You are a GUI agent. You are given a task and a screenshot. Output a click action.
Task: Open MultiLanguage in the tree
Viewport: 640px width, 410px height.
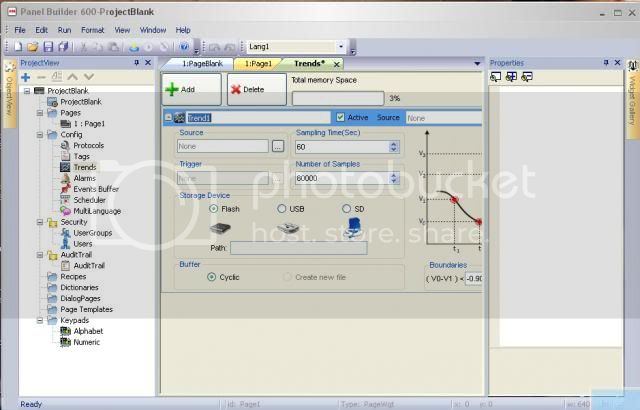[x=97, y=211]
